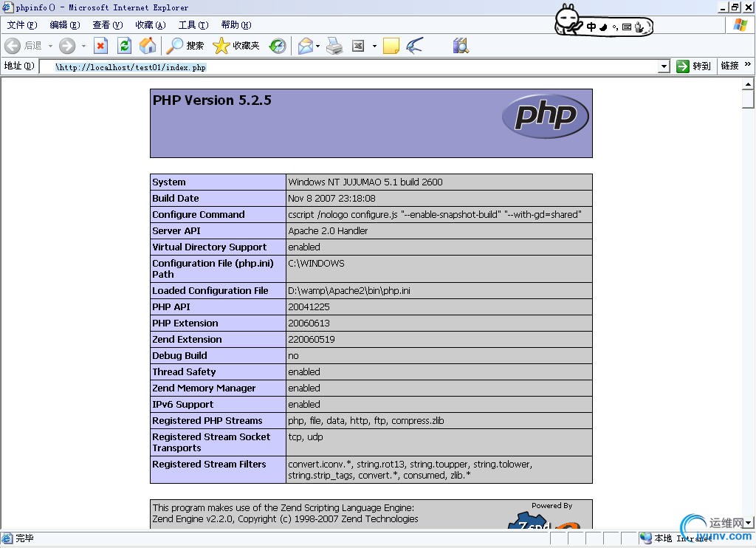Viewport: 756px width, 548px height.
Task: Expand the Edit button dropdown arrow
Action: click(374, 46)
